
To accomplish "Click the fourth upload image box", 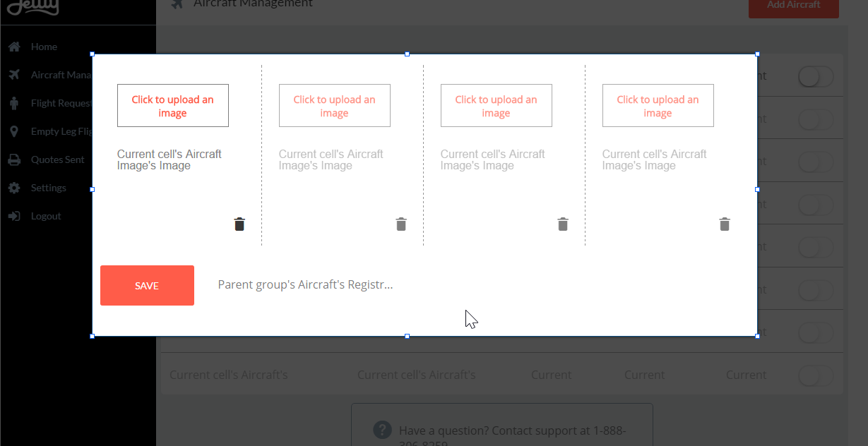I will pos(658,106).
